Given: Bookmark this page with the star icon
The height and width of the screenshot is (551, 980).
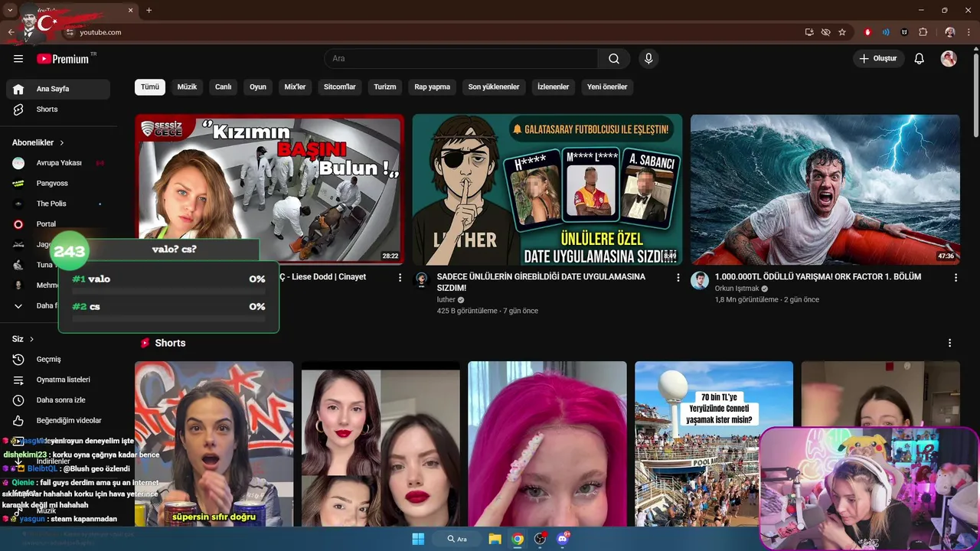Looking at the screenshot, I should pos(842,32).
